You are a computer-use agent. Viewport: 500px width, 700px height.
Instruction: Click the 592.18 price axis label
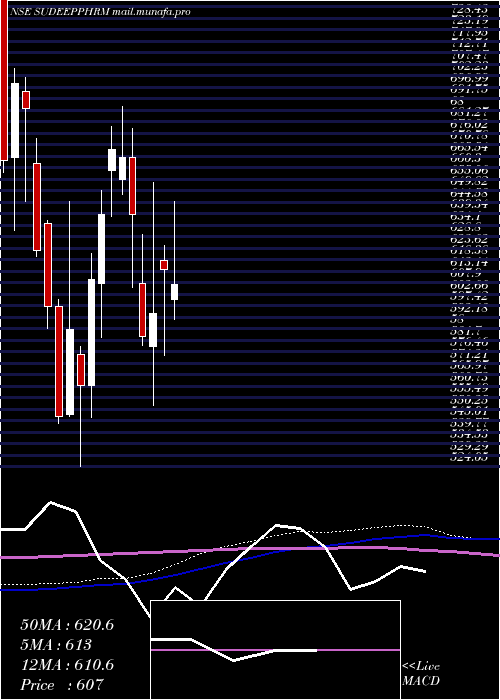pos(469,308)
